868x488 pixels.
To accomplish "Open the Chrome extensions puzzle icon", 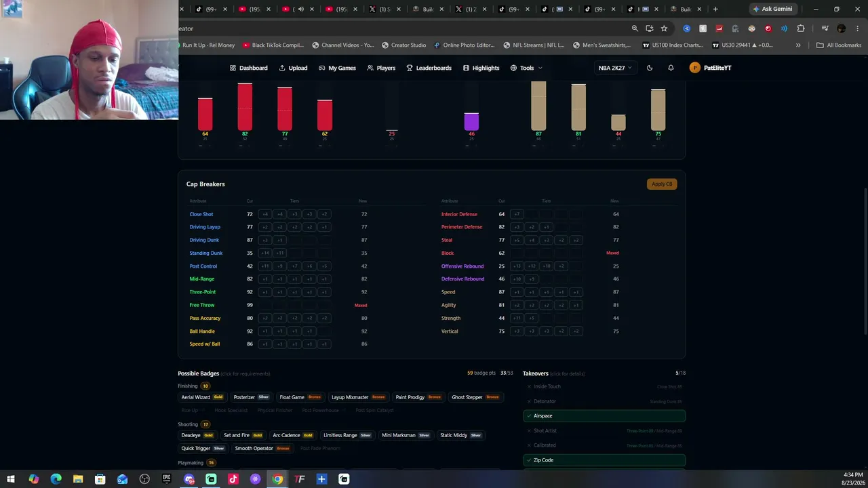I will coord(801,28).
